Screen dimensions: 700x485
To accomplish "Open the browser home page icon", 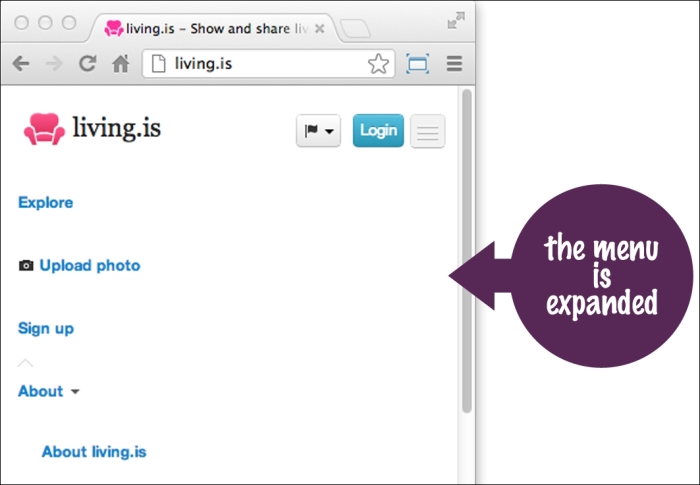I will tap(121, 63).
